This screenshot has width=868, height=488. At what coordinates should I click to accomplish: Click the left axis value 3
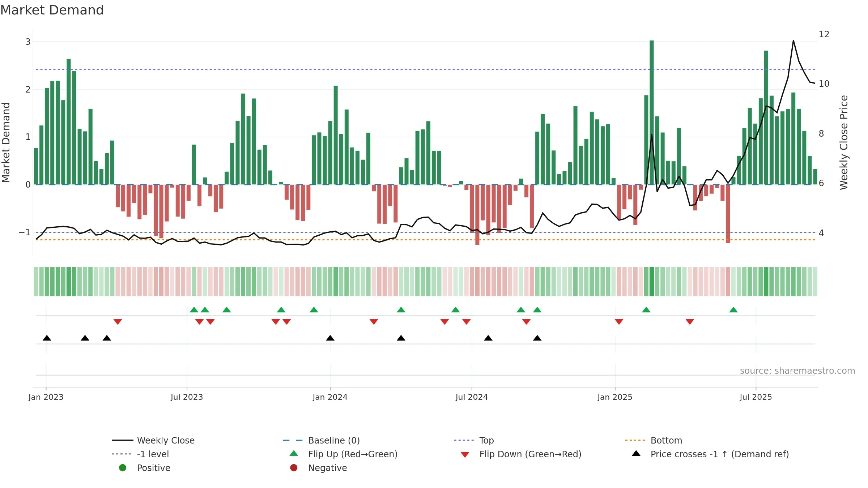pos(28,42)
